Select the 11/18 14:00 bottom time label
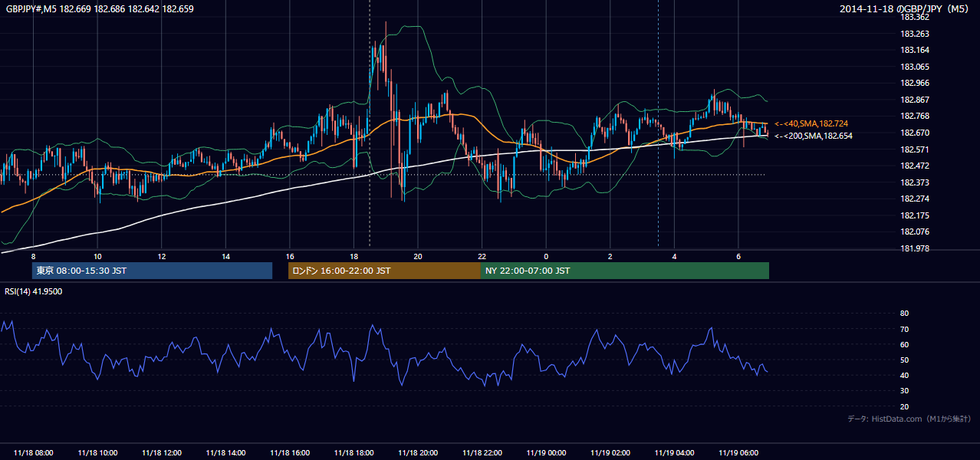The image size is (980, 460). coord(225,453)
